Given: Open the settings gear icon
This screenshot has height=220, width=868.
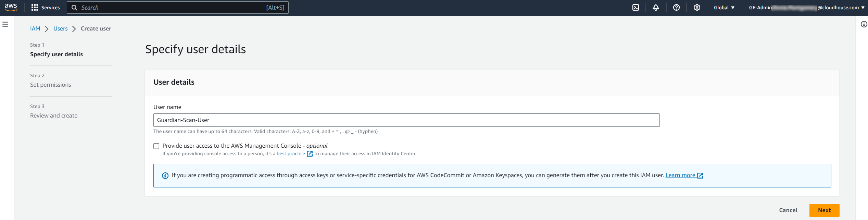Looking at the screenshot, I should [x=697, y=8].
